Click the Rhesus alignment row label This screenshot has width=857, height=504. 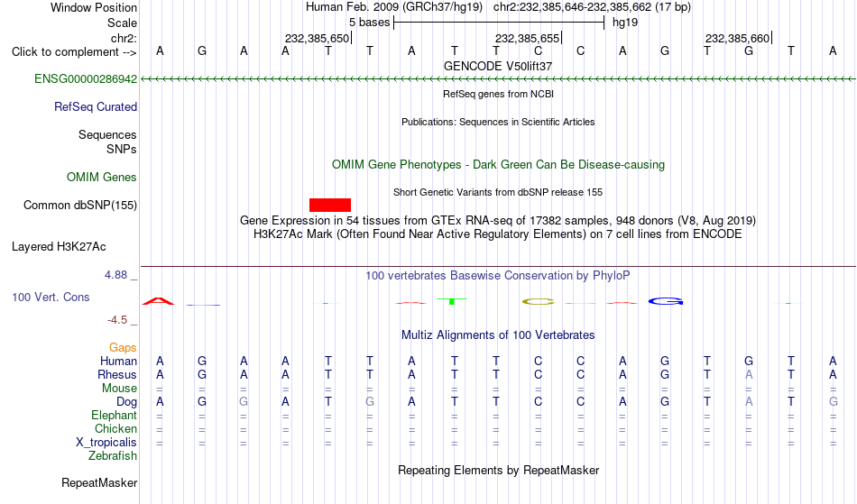[x=117, y=374]
